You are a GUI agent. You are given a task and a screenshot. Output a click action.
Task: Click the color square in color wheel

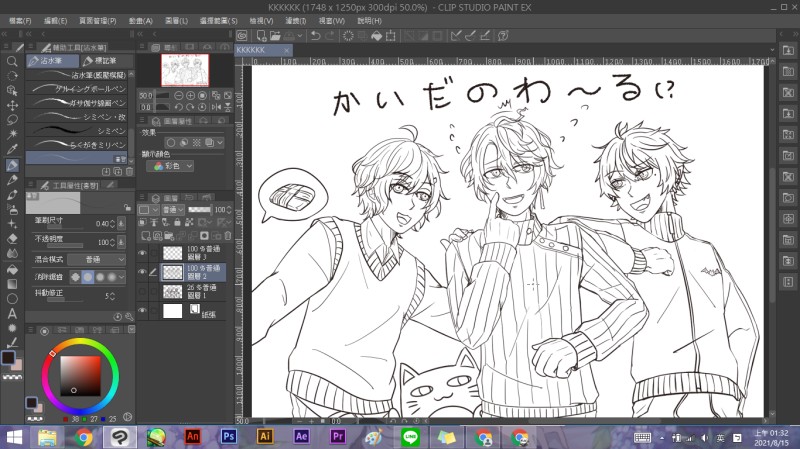(x=81, y=376)
